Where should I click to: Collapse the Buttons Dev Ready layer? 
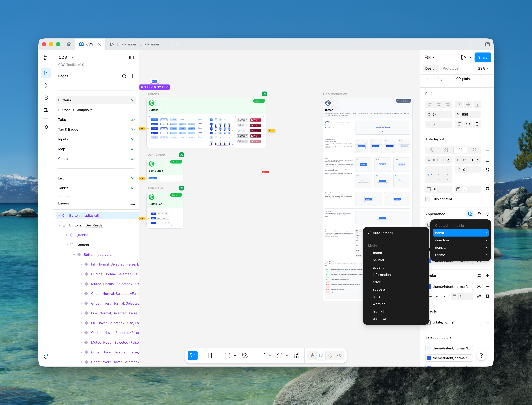point(59,225)
